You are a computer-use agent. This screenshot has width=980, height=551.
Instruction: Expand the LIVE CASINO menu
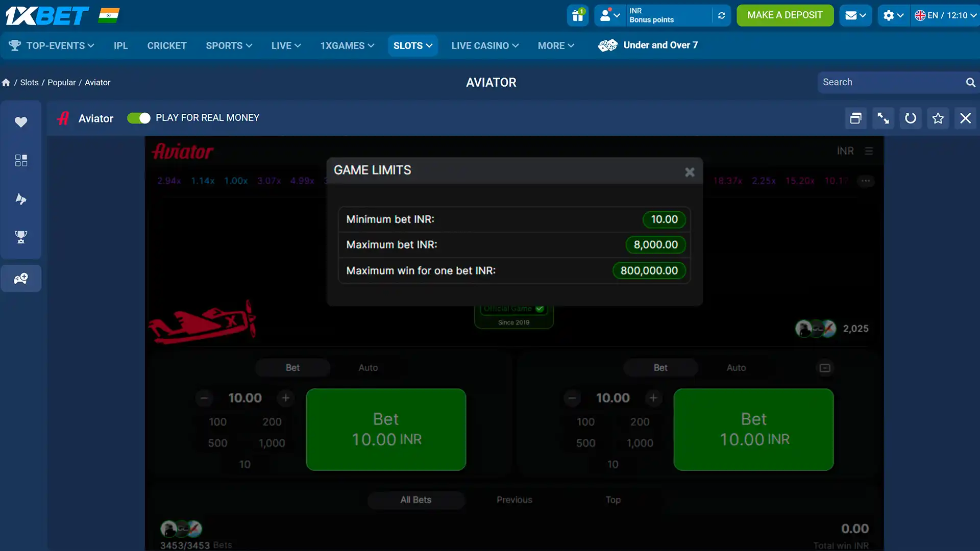(x=484, y=45)
